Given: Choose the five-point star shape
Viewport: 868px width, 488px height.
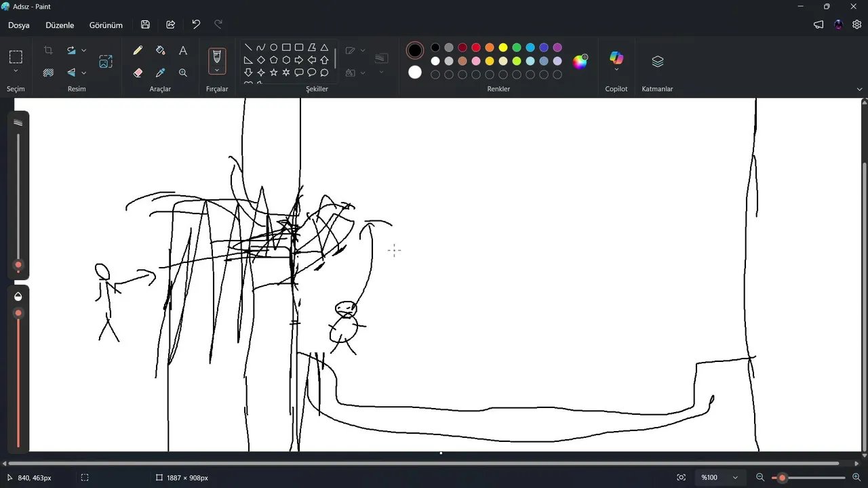Looking at the screenshot, I should (x=274, y=73).
